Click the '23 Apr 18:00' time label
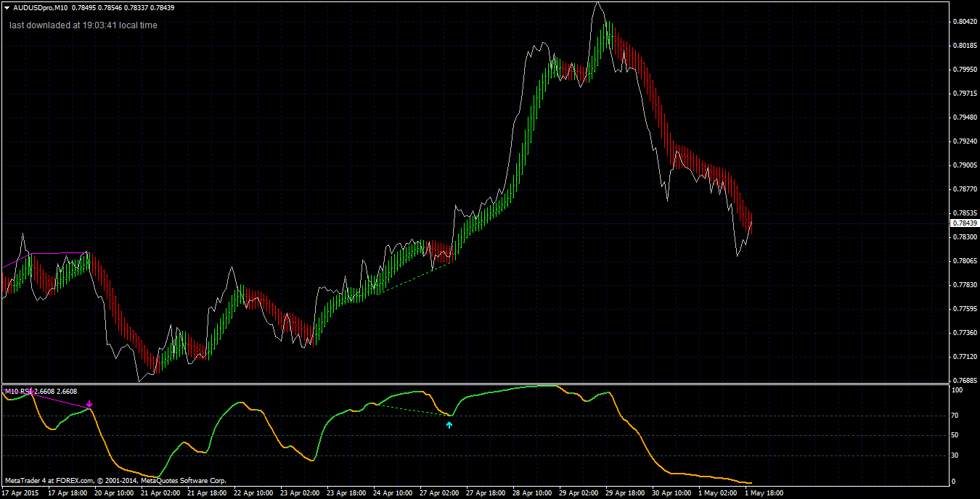This screenshot has height=499, width=980. tap(346, 493)
